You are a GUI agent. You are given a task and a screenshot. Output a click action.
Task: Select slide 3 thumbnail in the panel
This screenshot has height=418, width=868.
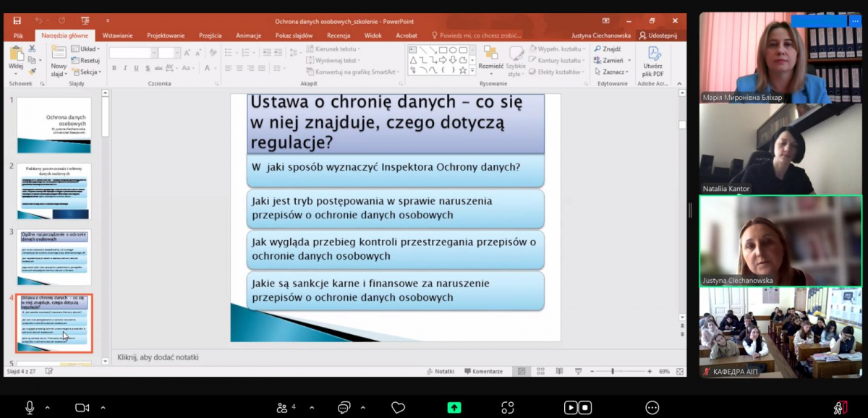pos(54,257)
